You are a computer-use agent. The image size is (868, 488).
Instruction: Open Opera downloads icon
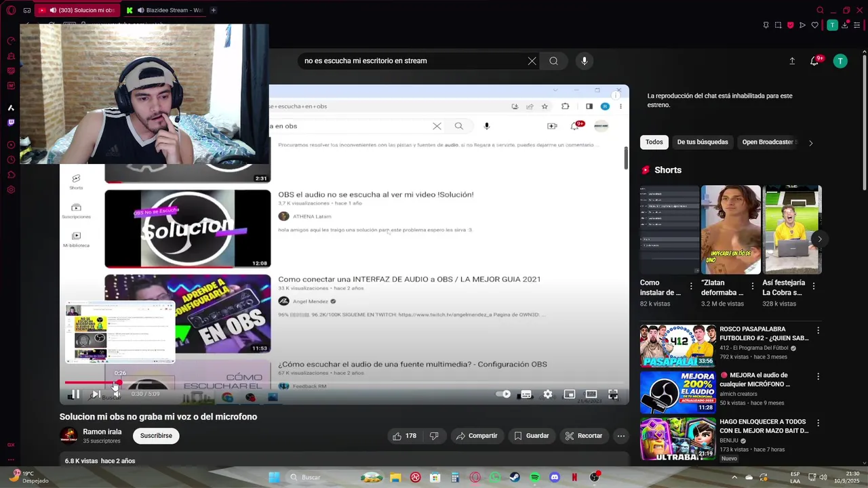pyautogui.click(x=844, y=25)
